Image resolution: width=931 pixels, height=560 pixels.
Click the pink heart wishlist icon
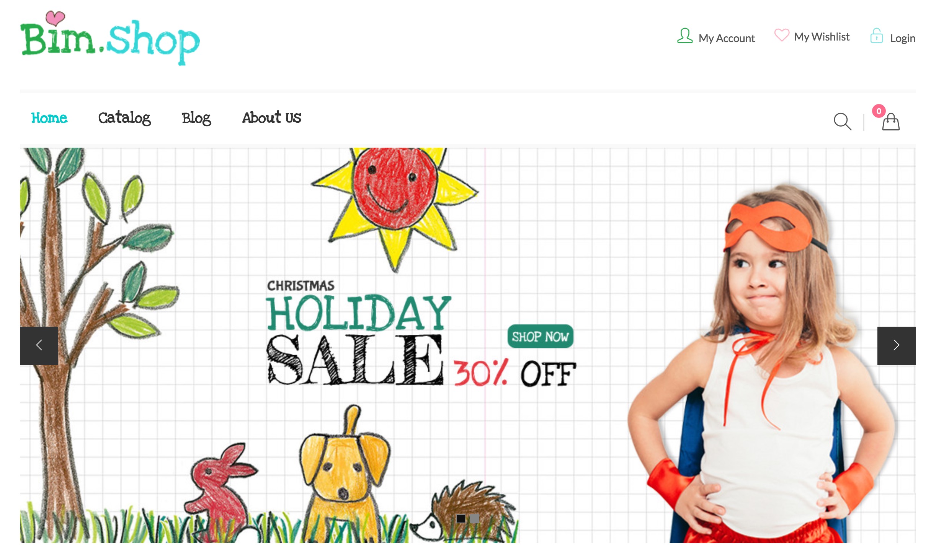tap(782, 35)
